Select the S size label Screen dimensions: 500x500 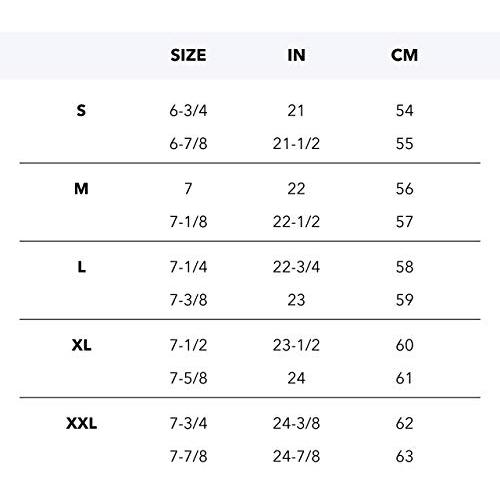point(81,110)
